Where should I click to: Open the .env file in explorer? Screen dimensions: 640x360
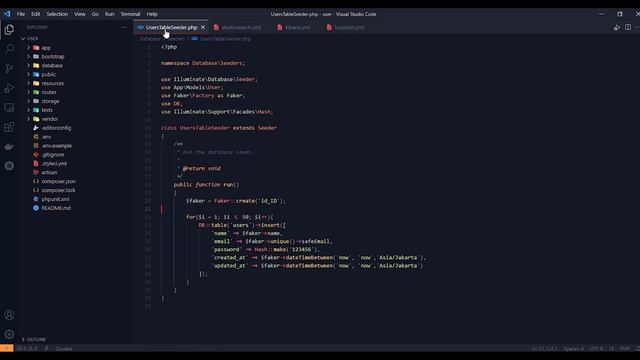[46, 137]
